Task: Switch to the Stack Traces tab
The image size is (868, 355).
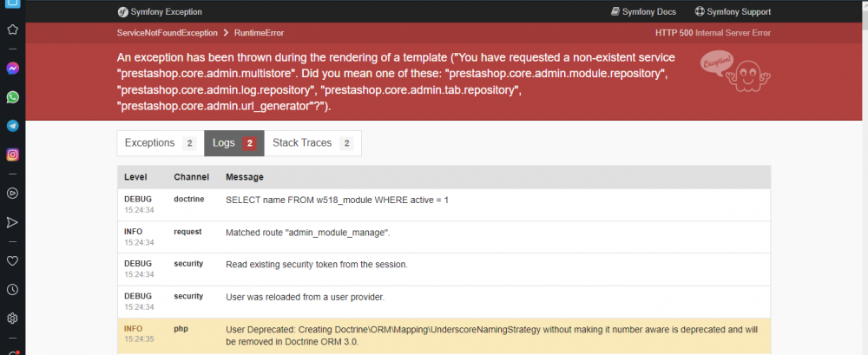Action: (312, 143)
